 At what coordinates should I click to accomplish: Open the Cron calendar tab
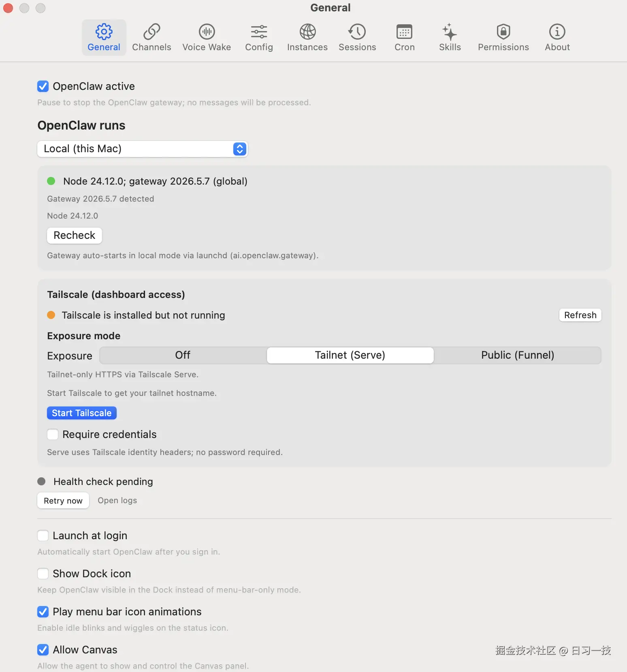405,38
